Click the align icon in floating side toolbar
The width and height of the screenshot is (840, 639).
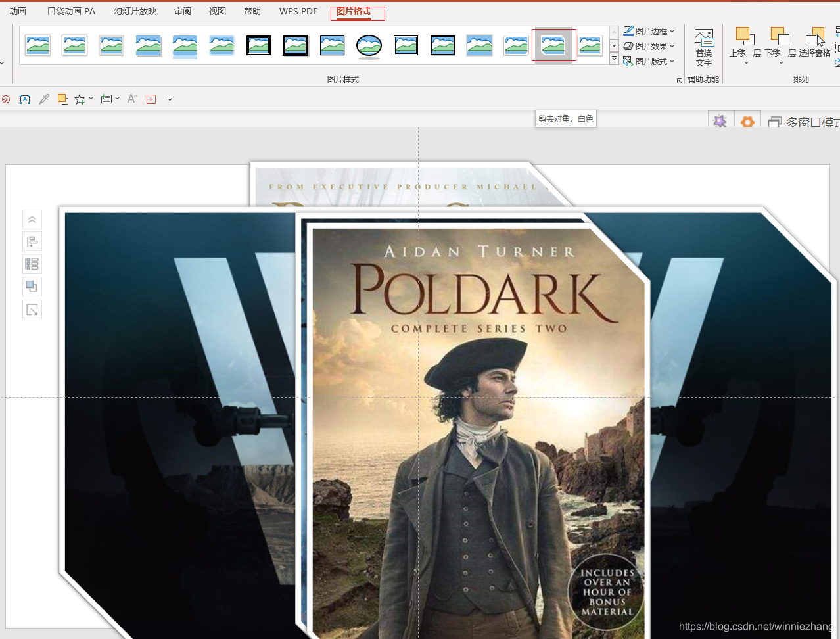pyautogui.click(x=32, y=242)
